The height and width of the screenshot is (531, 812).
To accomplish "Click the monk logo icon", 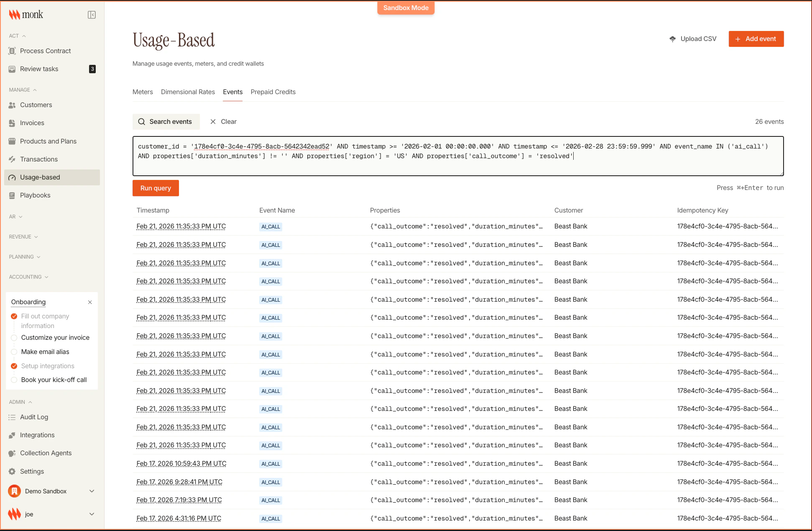I will click(14, 15).
